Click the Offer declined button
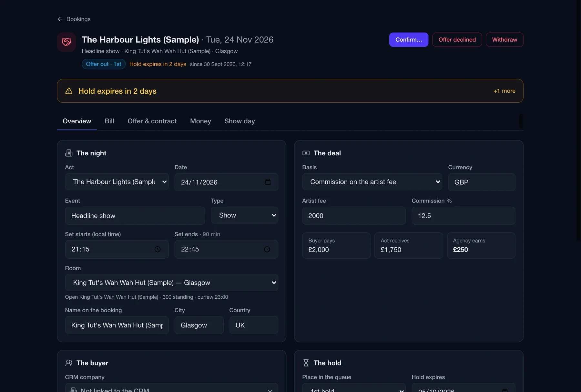Image resolution: width=581 pixels, height=392 pixels. click(x=457, y=40)
